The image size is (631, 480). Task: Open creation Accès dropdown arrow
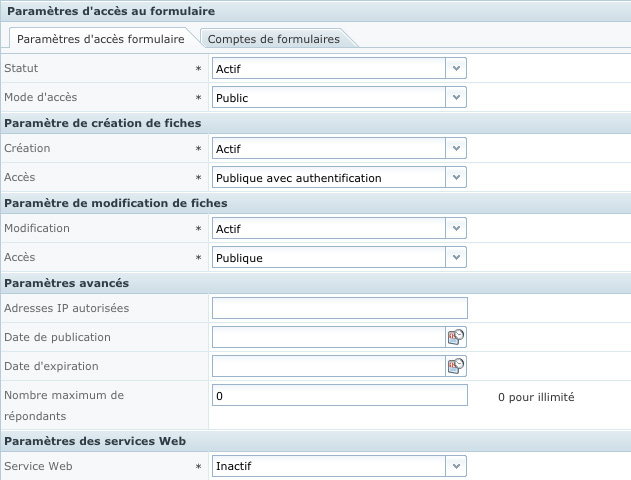456,178
